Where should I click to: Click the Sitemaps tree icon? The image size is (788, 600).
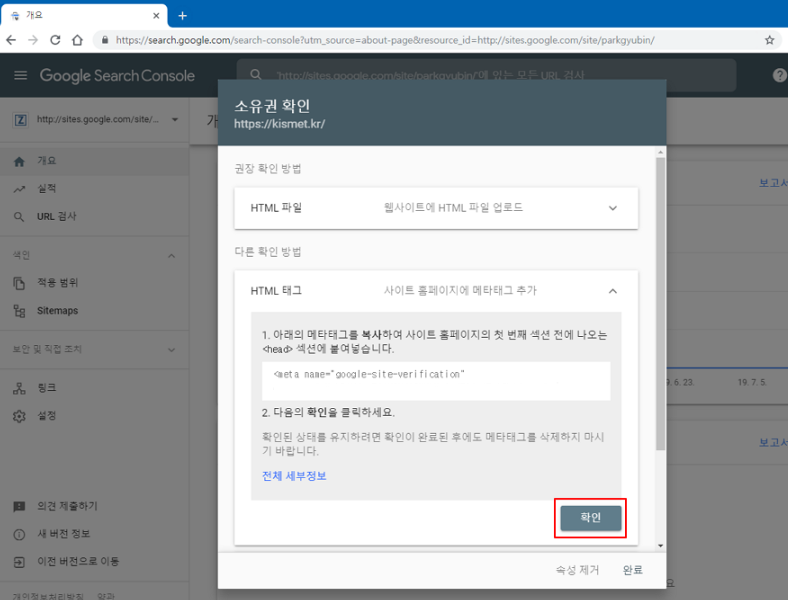[x=19, y=311]
